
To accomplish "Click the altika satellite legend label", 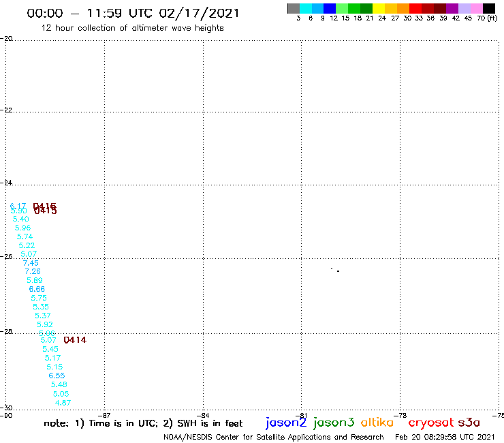I will [x=377, y=423].
